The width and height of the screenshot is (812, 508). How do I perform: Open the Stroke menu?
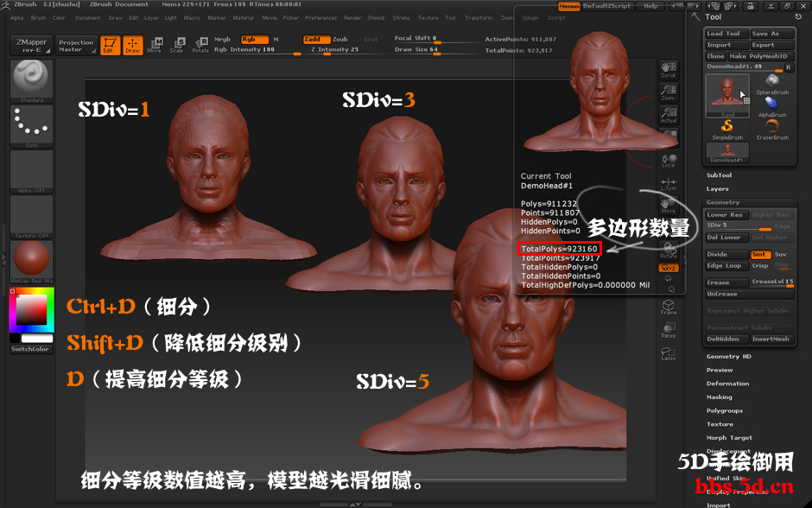tap(401, 17)
